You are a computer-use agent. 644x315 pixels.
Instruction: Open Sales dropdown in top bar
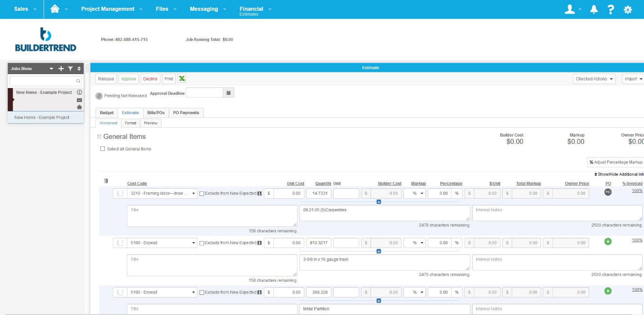point(25,9)
